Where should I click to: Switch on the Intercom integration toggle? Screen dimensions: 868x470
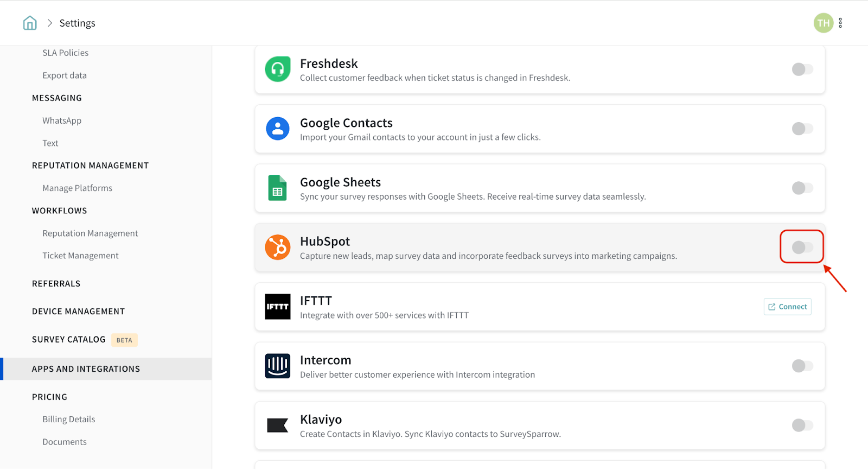coord(802,366)
